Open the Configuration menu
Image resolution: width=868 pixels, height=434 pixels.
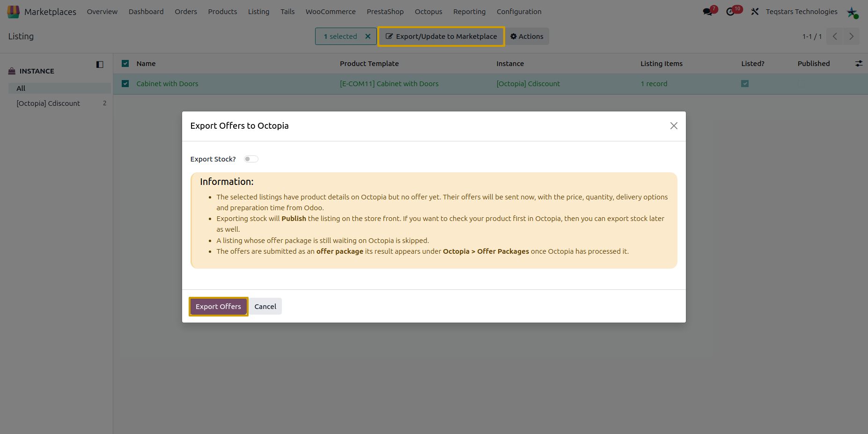pyautogui.click(x=519, y=12)
